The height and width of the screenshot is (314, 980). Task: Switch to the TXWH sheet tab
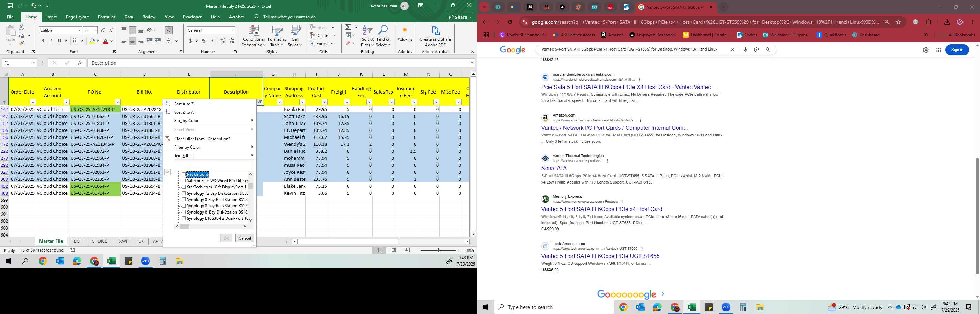point(123,241)
